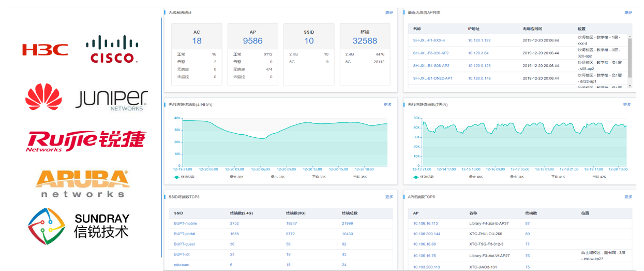Click the Cisco logo
Screen dimensions: 644x271
coord(112,50)
